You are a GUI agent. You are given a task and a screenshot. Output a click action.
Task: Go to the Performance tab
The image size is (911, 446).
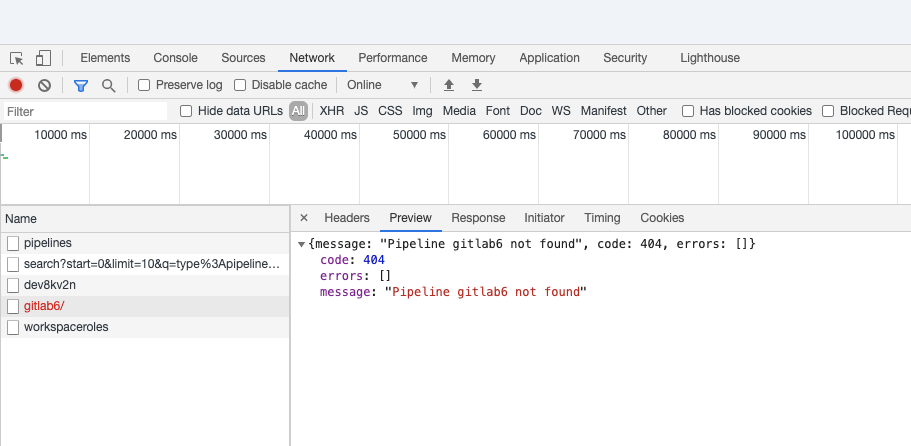click(393, 58)
